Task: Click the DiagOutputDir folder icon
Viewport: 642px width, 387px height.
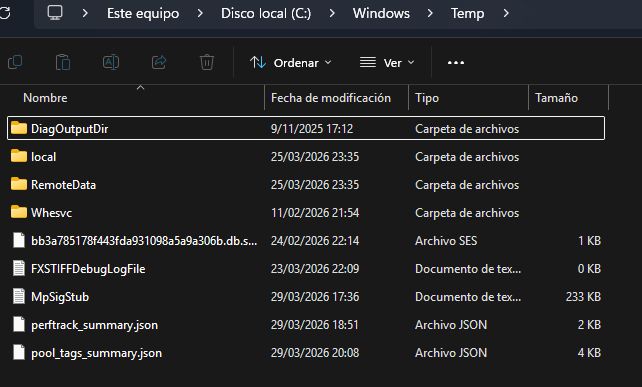Action: pyautogui.click(x=19, y=128)
